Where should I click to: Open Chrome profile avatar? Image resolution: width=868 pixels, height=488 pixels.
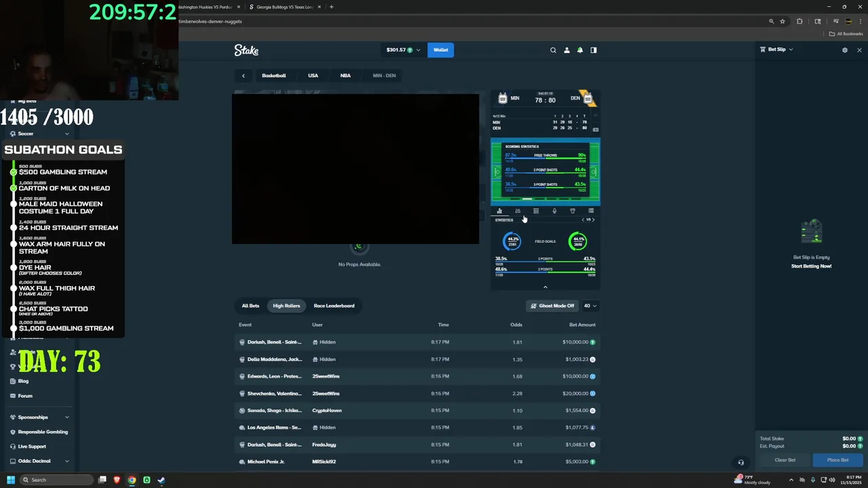848,22
